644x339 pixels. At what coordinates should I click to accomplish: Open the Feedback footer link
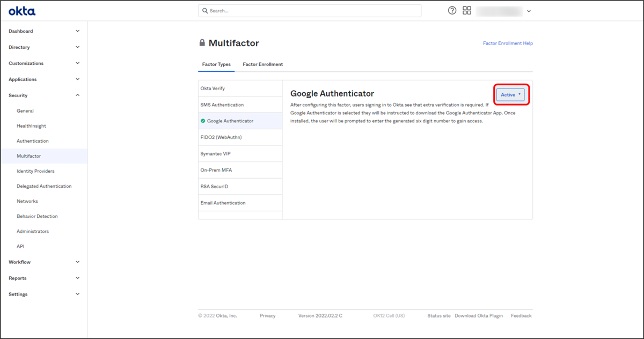pyautogui.click(x=521, y=316)
